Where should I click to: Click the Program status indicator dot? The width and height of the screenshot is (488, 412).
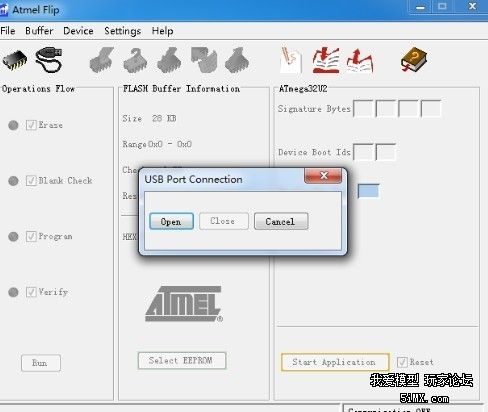[x=13, y=237]
